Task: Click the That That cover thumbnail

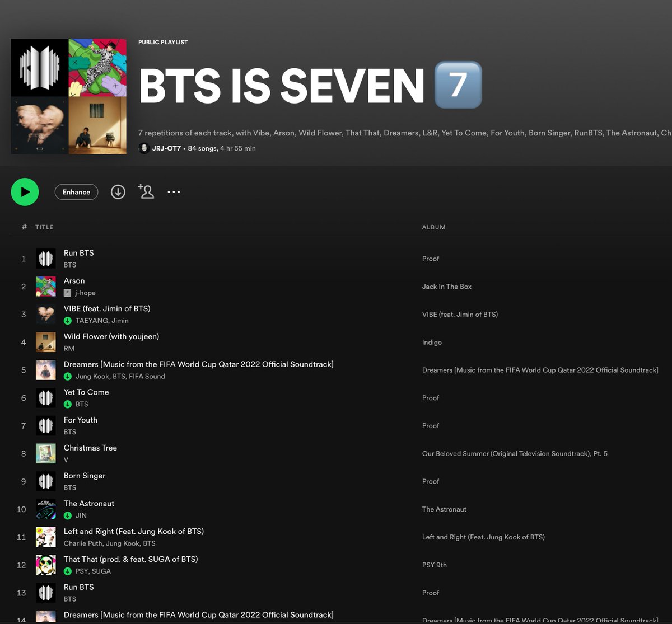Action: click(46, 565)
